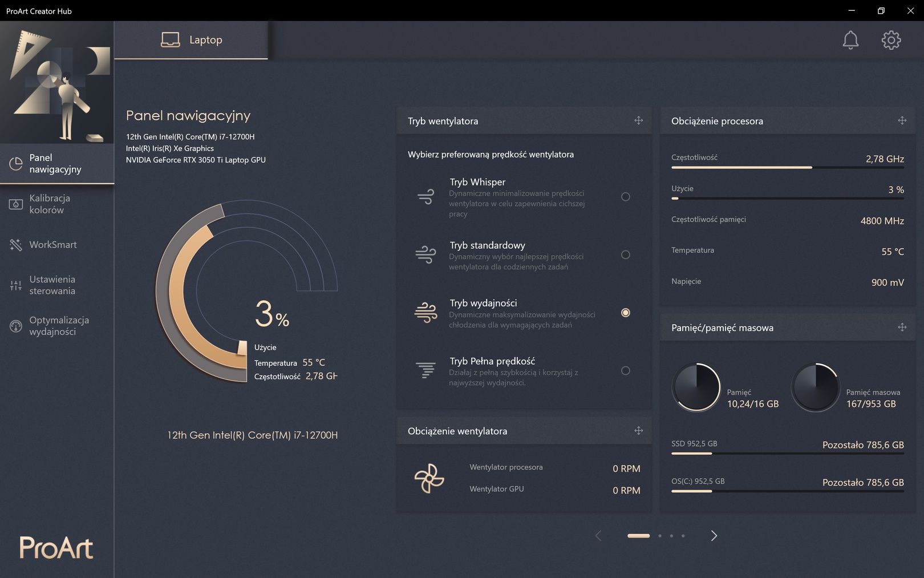
Task: Open Ustawienia sterowania in sidebar
Action: point(57,285)
